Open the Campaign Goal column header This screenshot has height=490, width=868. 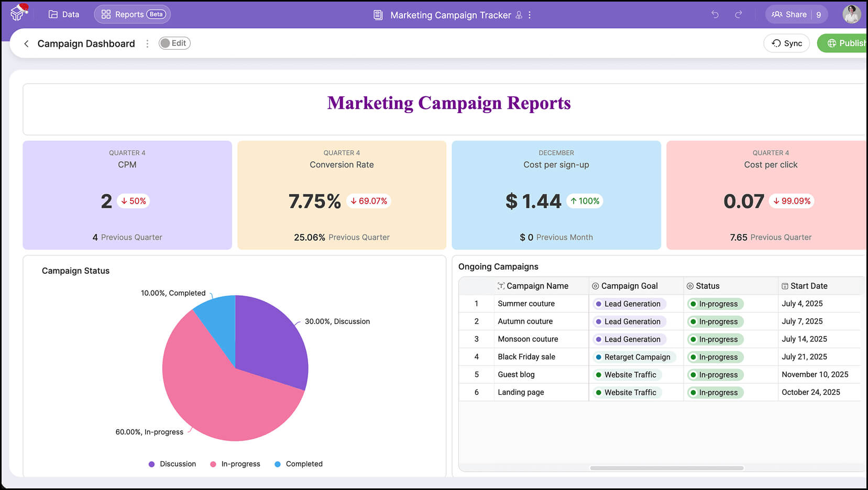(x=629, y=286)
